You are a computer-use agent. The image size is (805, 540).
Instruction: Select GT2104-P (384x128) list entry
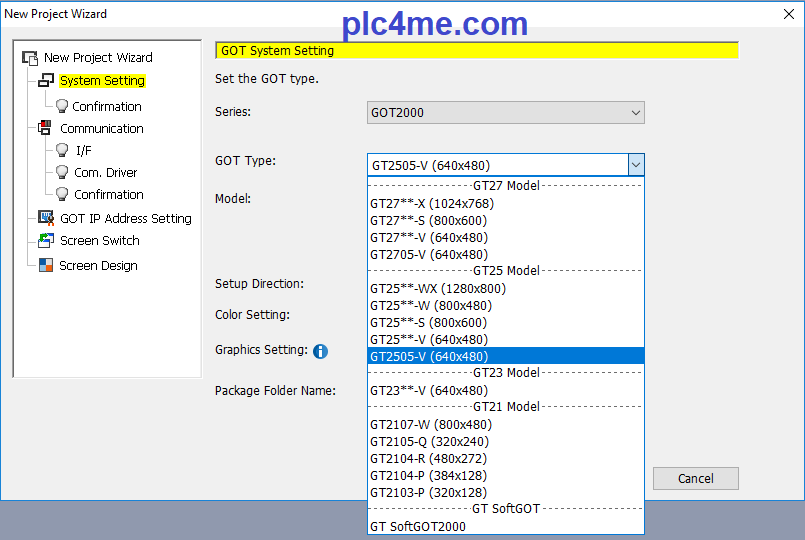(428, 476)
